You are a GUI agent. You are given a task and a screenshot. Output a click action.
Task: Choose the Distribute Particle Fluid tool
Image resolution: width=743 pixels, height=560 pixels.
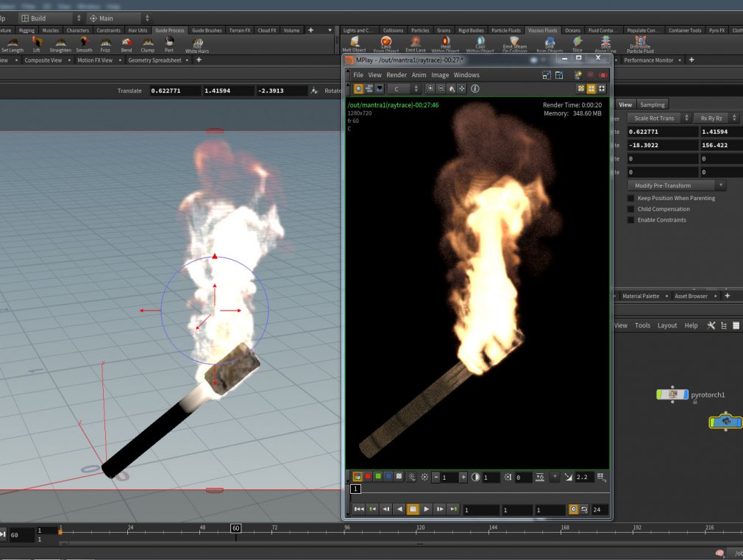click(x=640, y=45)
